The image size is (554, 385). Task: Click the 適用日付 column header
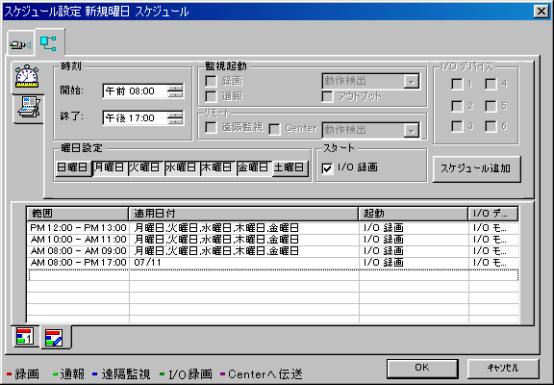pyautogui.click(x=243, y=213)
